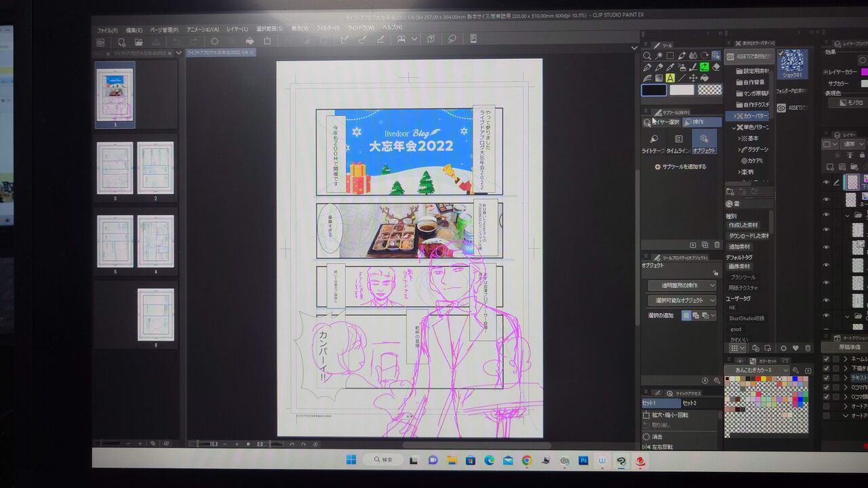Open the ページ管理(P) menu
The image size is (868, 488).
click(x=163, y=30)
